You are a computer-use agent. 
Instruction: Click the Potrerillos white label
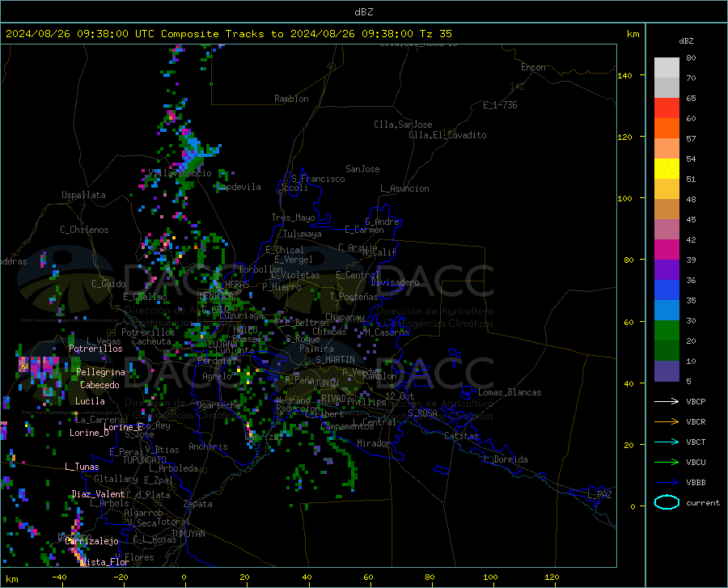[x=95, y=349]
